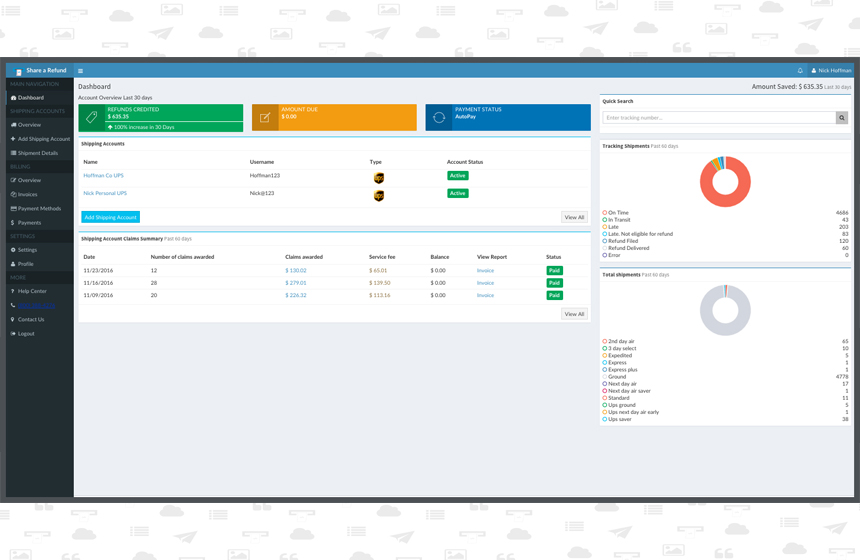Viewport: 860px width, 560px height.
Task: Open Invoice link for 11/09/2016
Action: (485, 296)
